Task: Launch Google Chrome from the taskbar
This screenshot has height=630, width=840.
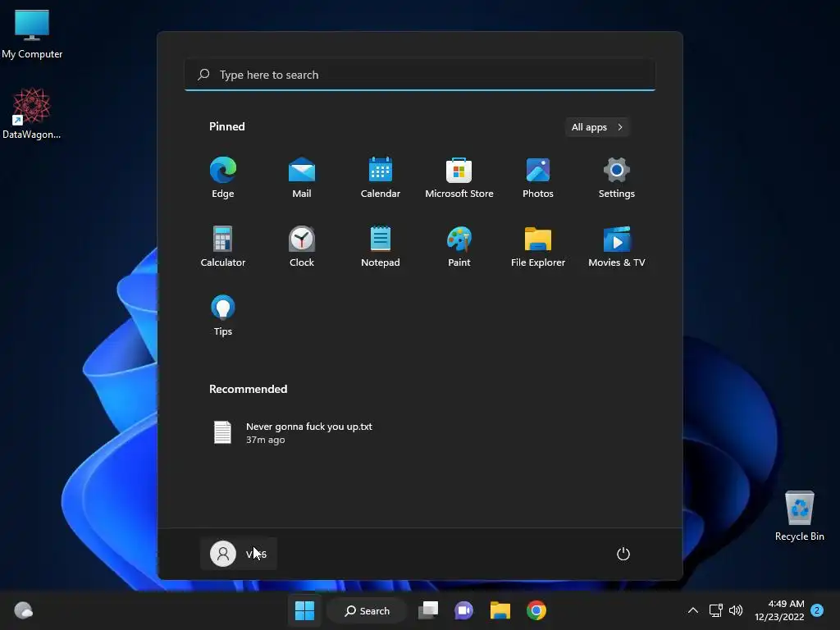Action: pyautogui.click(x=536, y=610)
